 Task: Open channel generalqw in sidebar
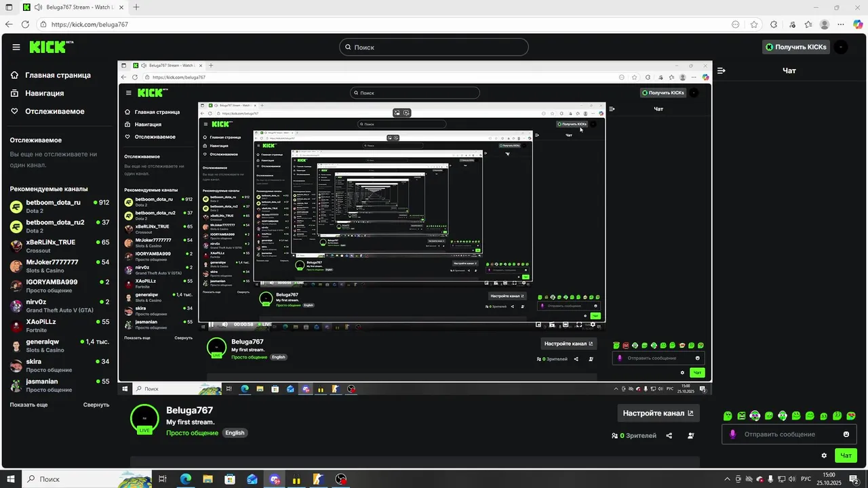60,346
